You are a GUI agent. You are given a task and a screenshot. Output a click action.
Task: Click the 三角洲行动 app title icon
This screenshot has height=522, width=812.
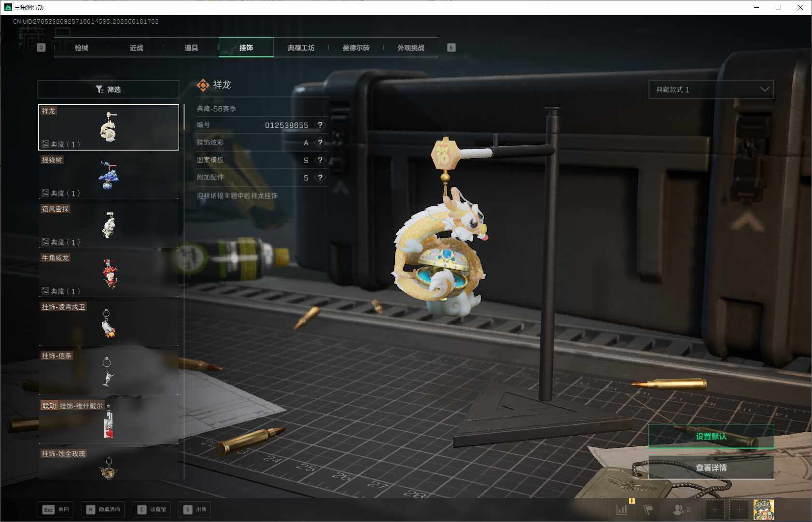click(x=8, y=7)
